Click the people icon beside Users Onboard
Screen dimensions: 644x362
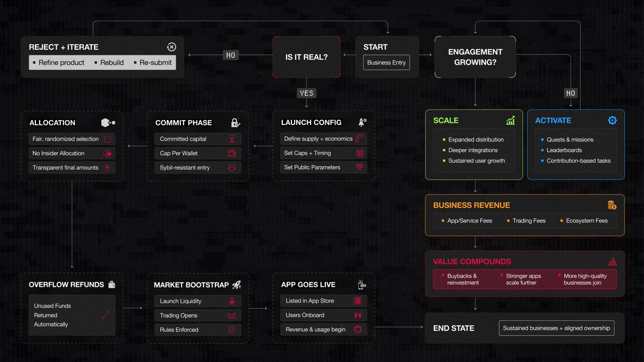358,315
